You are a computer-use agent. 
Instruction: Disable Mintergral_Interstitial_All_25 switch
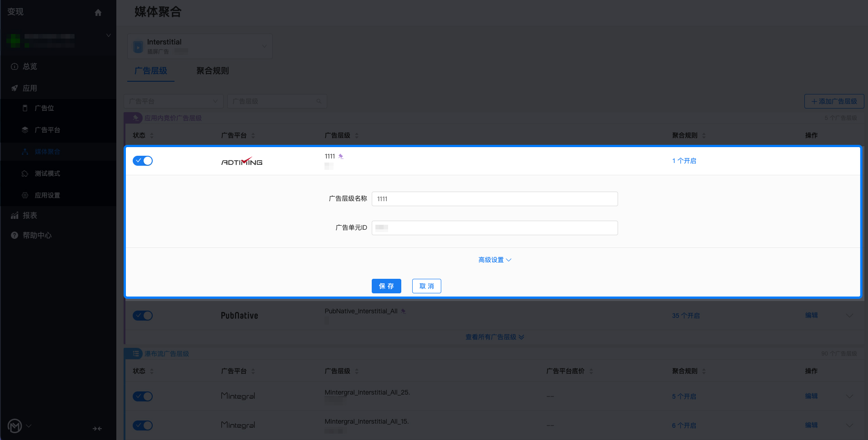(x=143, y=396)
